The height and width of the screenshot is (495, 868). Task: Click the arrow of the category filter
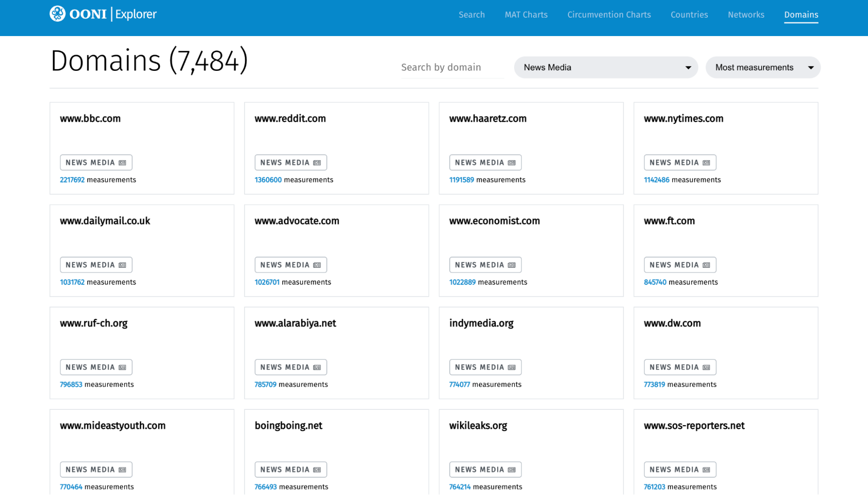coord(688,68)
